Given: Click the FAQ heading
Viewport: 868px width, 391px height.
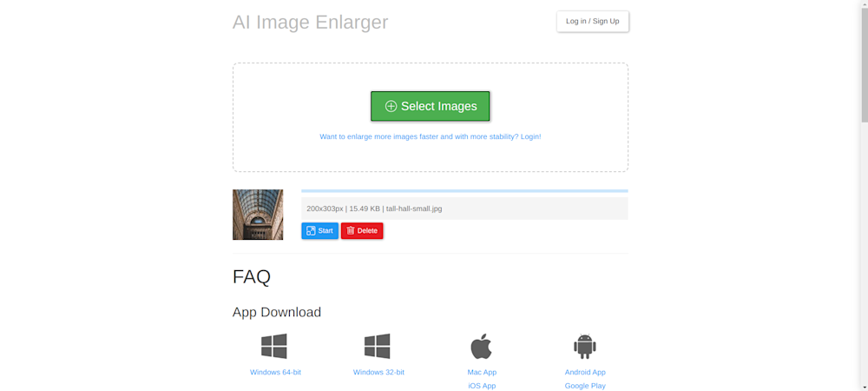Looking at the screenshot, I should click(x=252, y=275).
